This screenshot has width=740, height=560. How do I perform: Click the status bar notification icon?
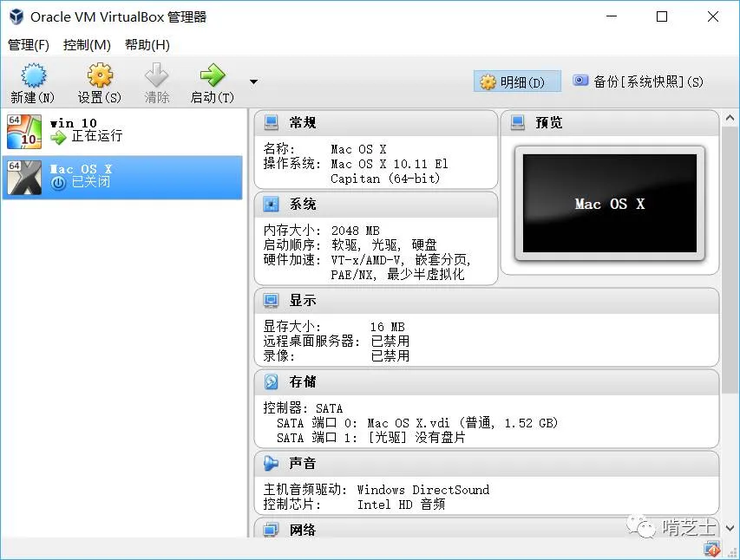pyautogui.click(x=711, y=549)
